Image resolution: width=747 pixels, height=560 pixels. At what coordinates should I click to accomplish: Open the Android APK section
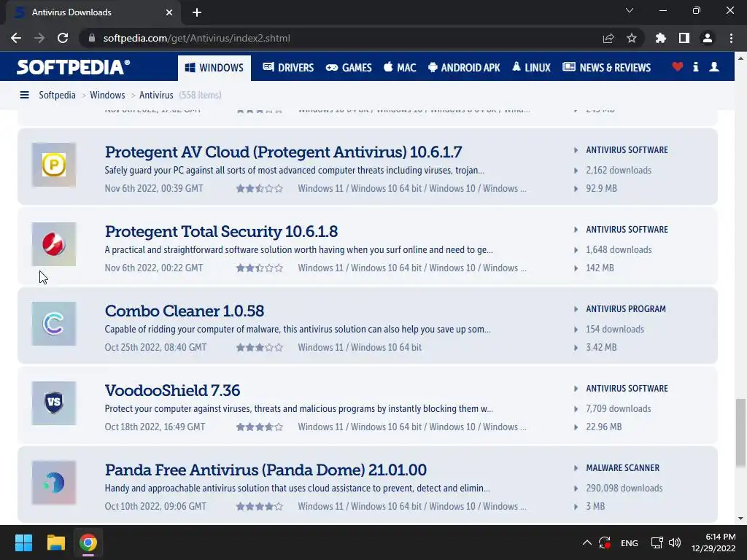tap(464, 68)
